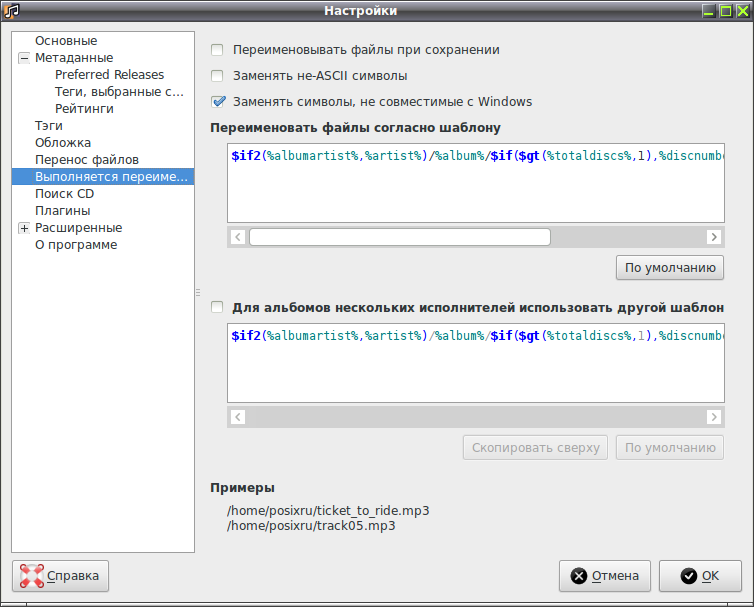Viewport: 754px width, 607px height.
Task: Go to the Тэги settings page
Action: (x=49, y=126)
